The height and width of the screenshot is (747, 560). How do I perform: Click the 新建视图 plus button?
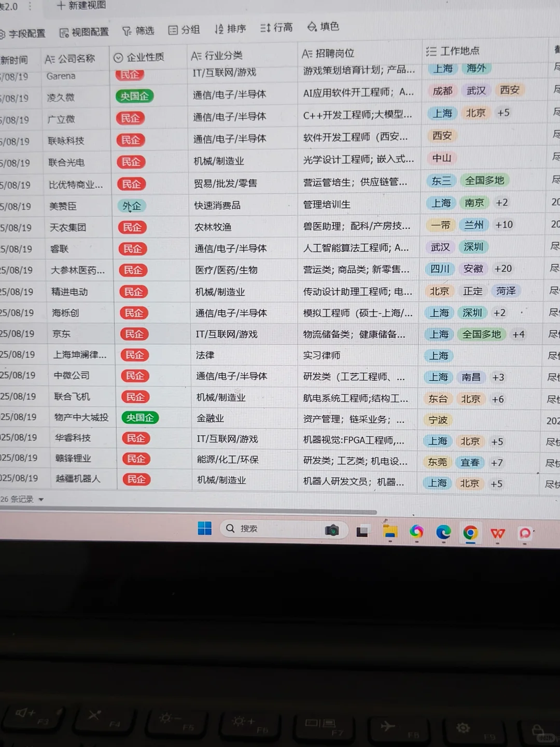(x=81, y=5)
